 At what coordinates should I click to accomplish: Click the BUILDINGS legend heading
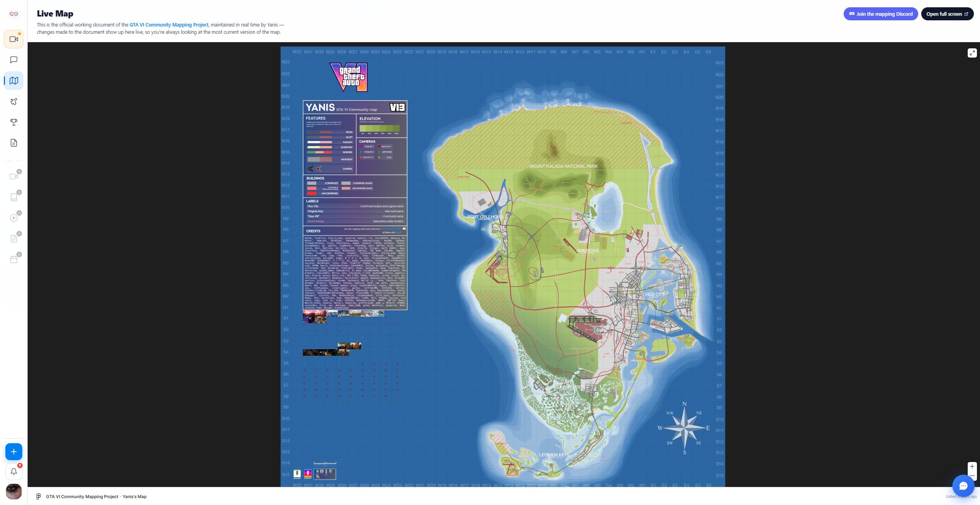point(315,178)
